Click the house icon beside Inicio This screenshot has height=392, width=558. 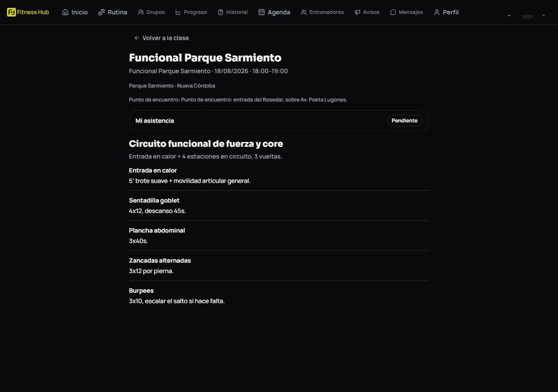pos(65,12)
